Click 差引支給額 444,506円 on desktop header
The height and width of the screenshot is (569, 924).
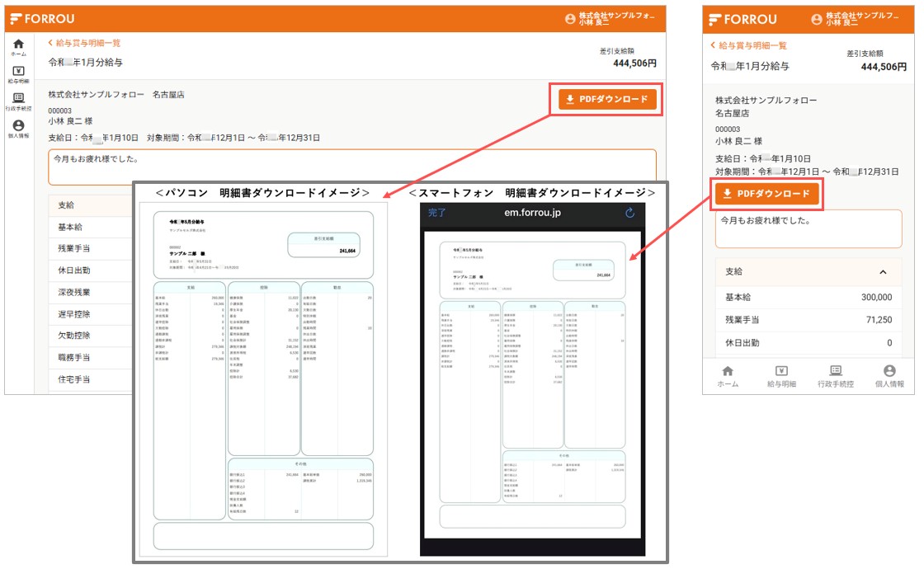tap(629, 58)
